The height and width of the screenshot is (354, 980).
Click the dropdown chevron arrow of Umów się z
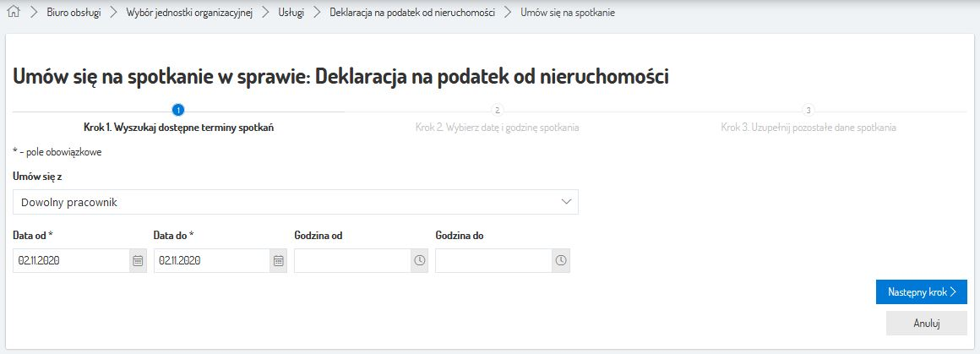pyautogui.click(x=566, y=202)
